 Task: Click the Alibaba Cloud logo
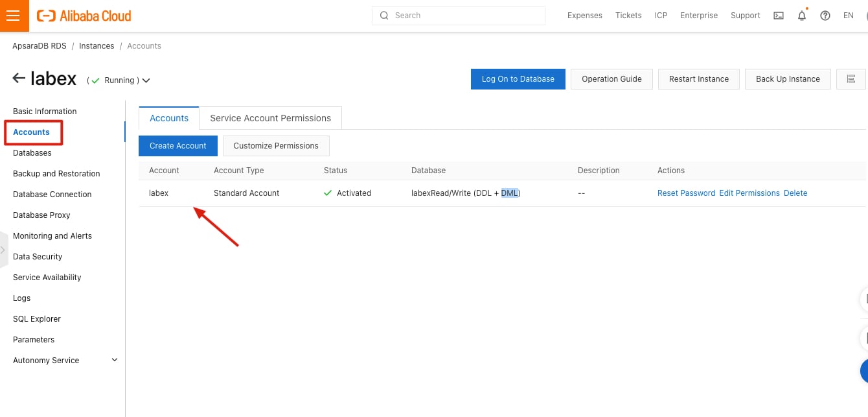click(x=84, y=16)
